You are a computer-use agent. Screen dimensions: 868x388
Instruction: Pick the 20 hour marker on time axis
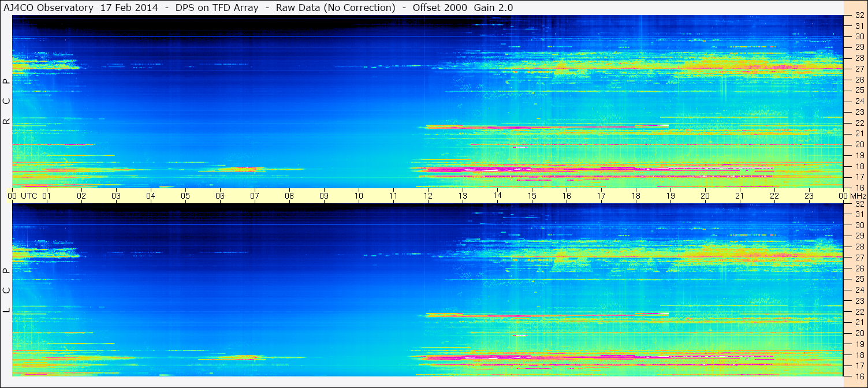[705, 196]
